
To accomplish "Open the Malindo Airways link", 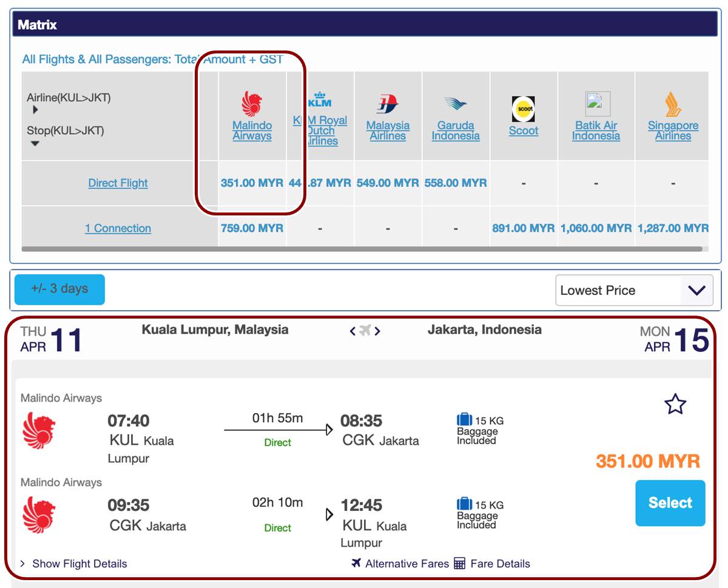I will pos(252,130).
